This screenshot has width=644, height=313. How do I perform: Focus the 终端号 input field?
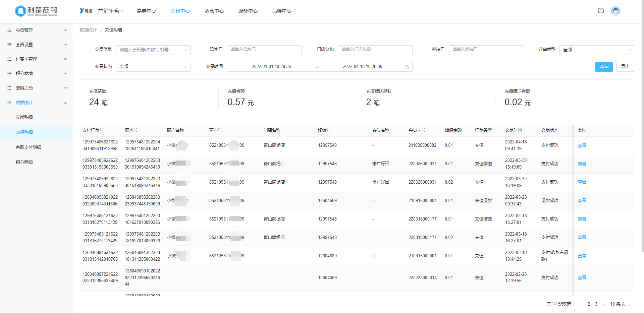[x=486, y=50]
